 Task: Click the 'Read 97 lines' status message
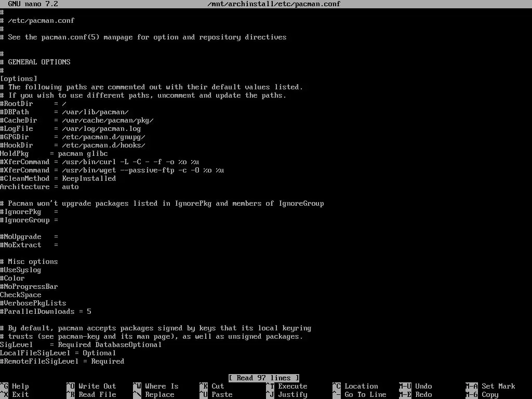[x=264, y=378]
